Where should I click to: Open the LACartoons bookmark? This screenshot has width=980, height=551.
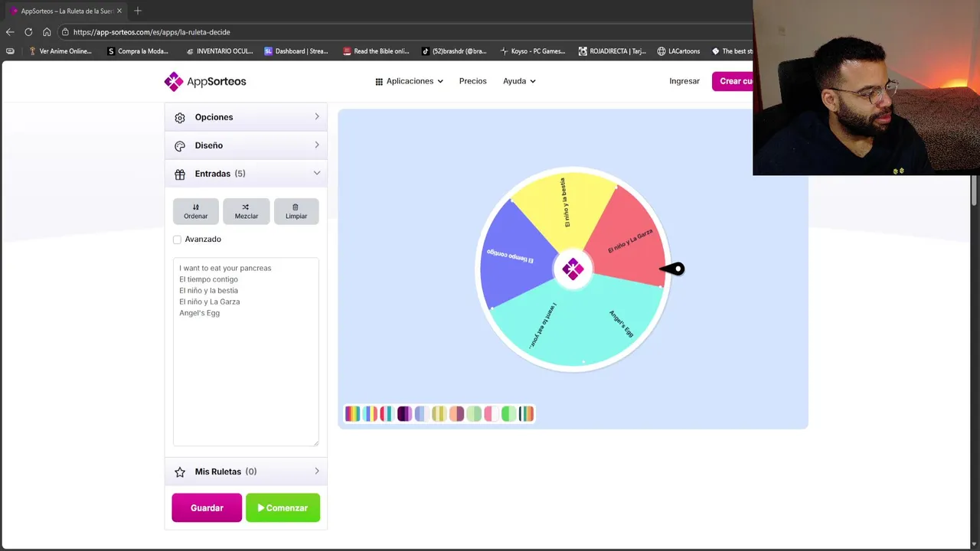click(x=678, y=51)
